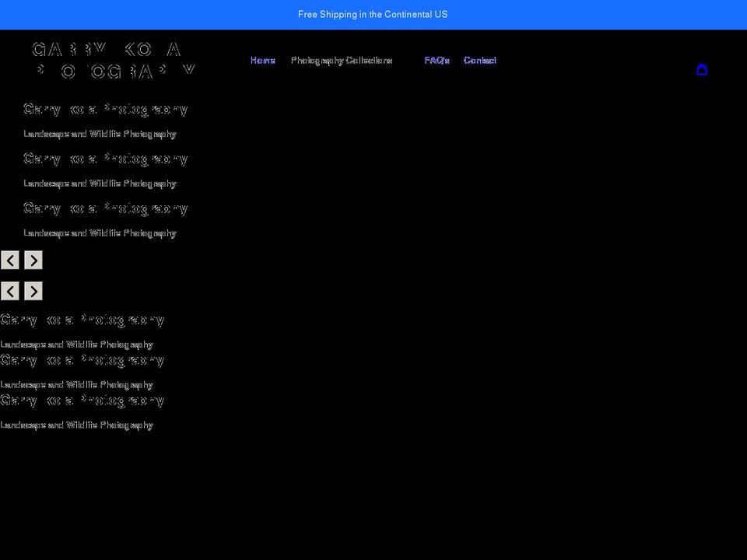Select Home in the navigation bar
The image size is (747, 560).
click(262, 60)
